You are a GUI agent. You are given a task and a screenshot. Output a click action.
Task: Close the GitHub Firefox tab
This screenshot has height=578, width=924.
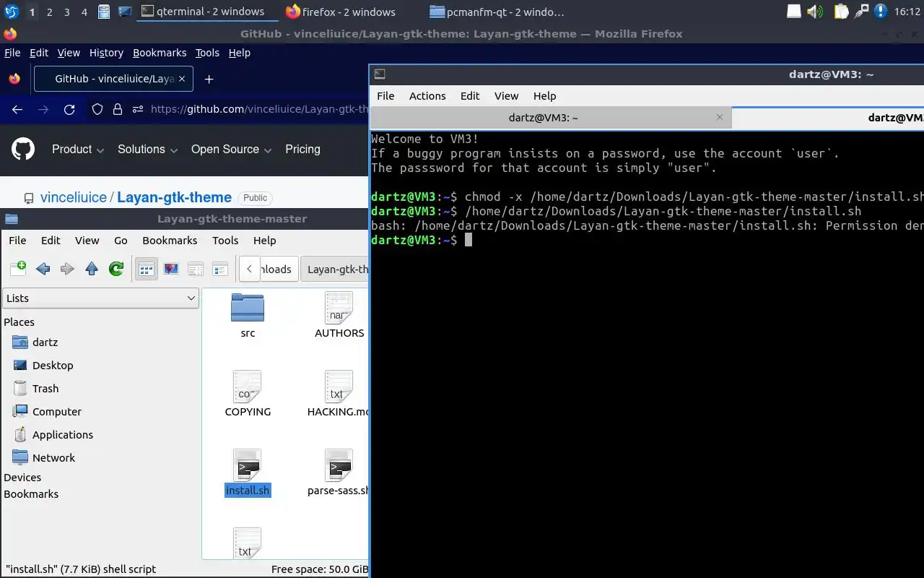(x=182, y=79)
